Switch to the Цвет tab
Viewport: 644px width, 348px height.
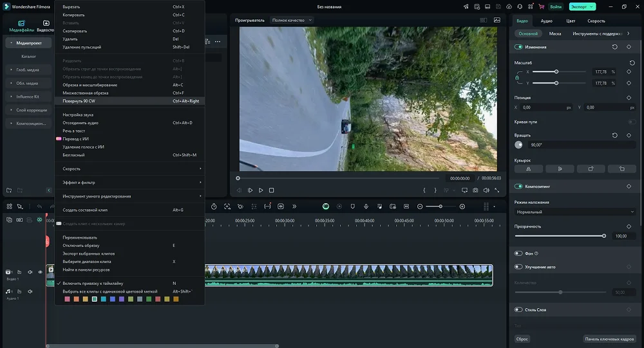click(x=571, y=21)
